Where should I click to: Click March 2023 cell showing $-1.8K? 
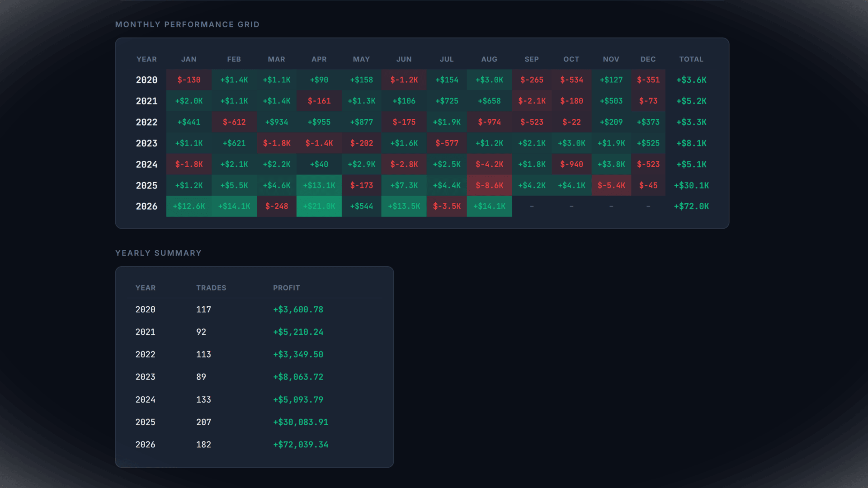(277, 143)
